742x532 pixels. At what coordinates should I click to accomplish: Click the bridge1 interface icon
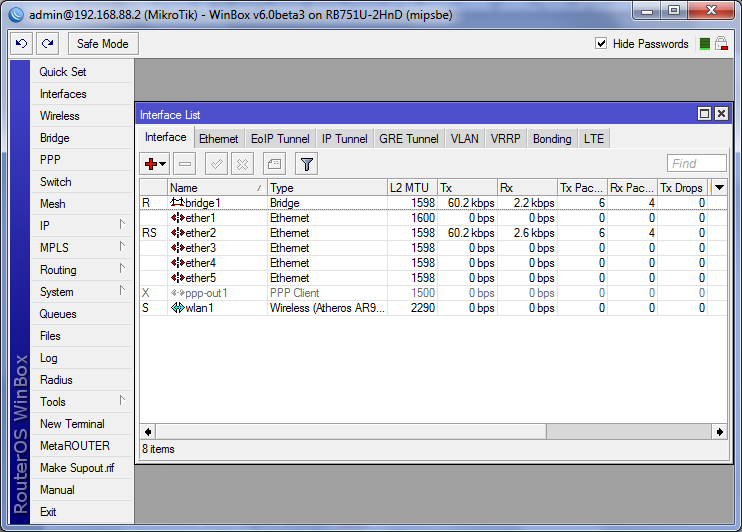tap(177, 203)
